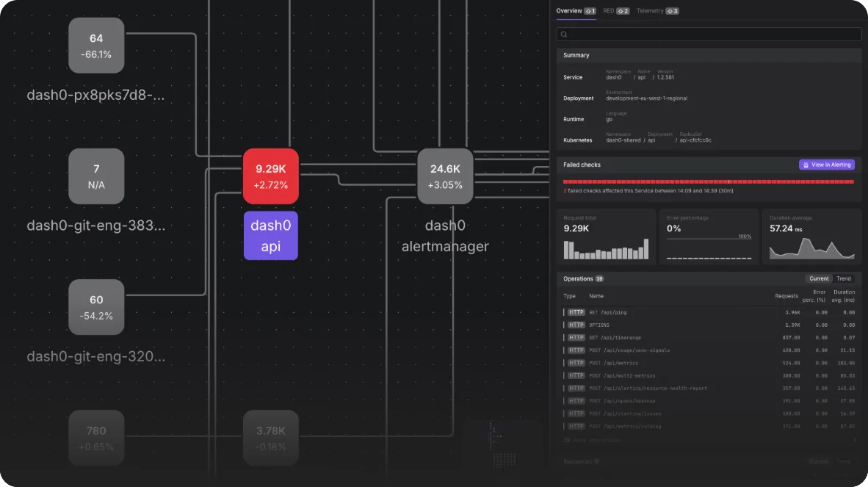Open the POST /api/multi-metrics operation row

709,376
